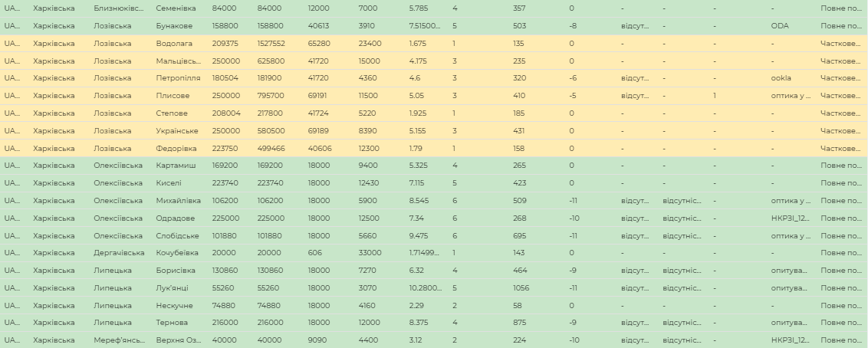Click the Семенівка cell
Image resolution: width=868 pixels, height=348 pixels.
click(x=176, y=8)
